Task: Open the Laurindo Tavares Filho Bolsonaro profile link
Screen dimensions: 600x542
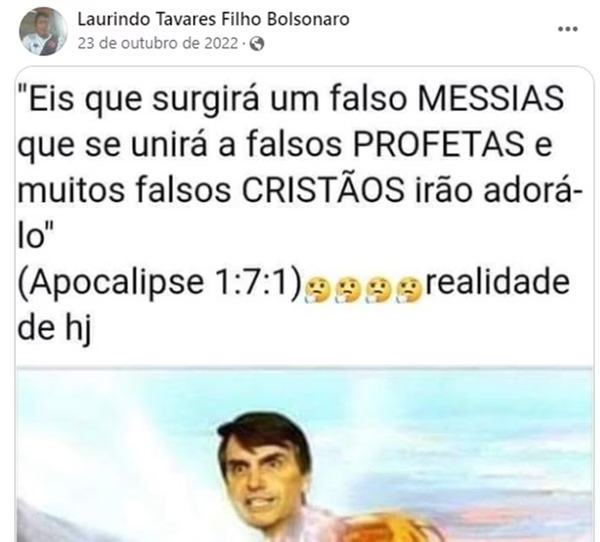Action: [x=213, y=19]
